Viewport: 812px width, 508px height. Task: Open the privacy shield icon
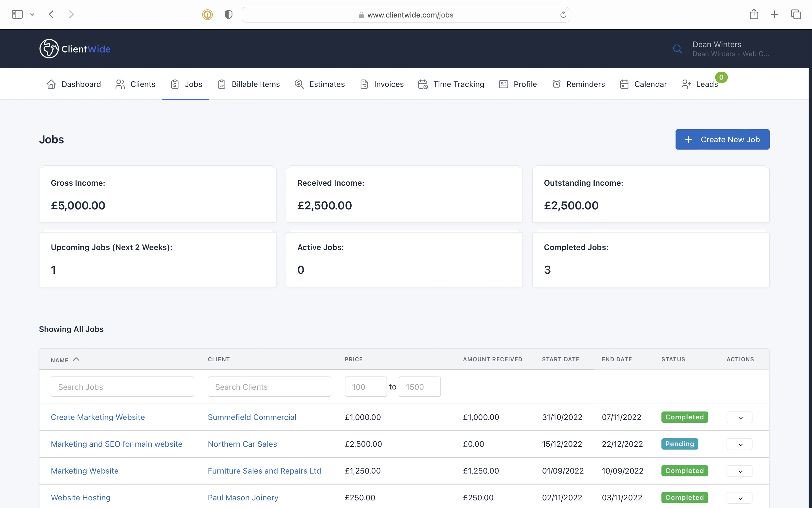(228, 14)
